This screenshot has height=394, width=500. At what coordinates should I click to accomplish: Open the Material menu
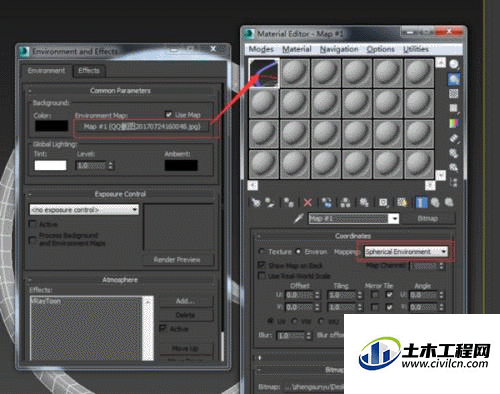[x=297, y=49]
